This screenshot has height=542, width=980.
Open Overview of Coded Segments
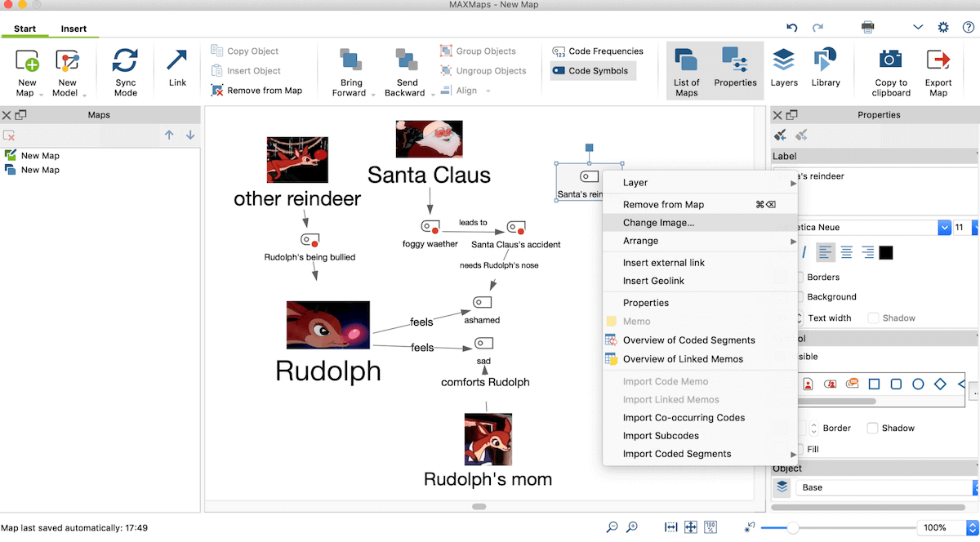pos(700,340)
